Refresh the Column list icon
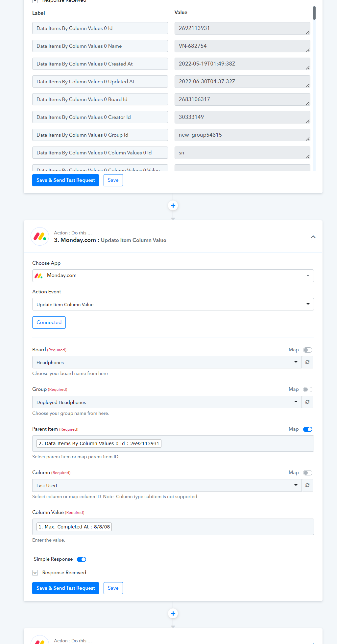The width and height of the screenshot is (337, 644). coord(307,485)
